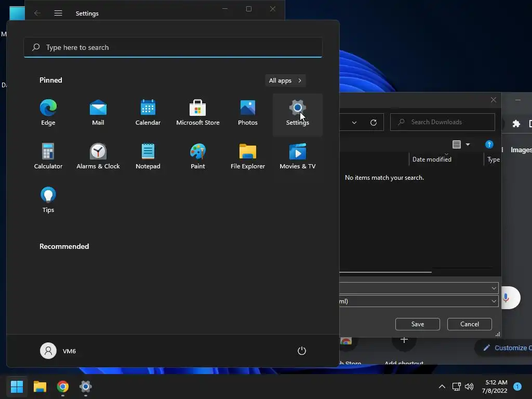532x399 pixels.
Task: Open File Explorer from the taskbar
Action: [x=39, y=387]
